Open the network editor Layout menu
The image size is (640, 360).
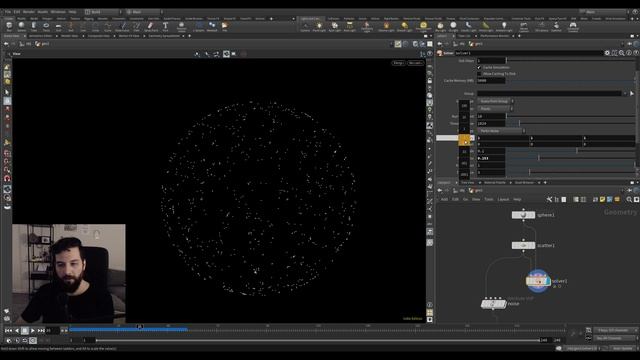click(x=503, y=199)
